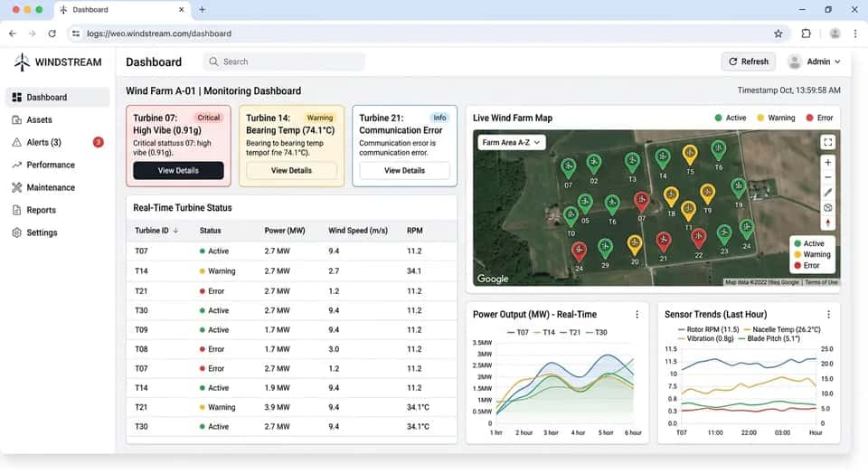This screenshot has height=474, width=868.
Task: Select the yellow T5 turbine map marker
Action: click(690, 155)
